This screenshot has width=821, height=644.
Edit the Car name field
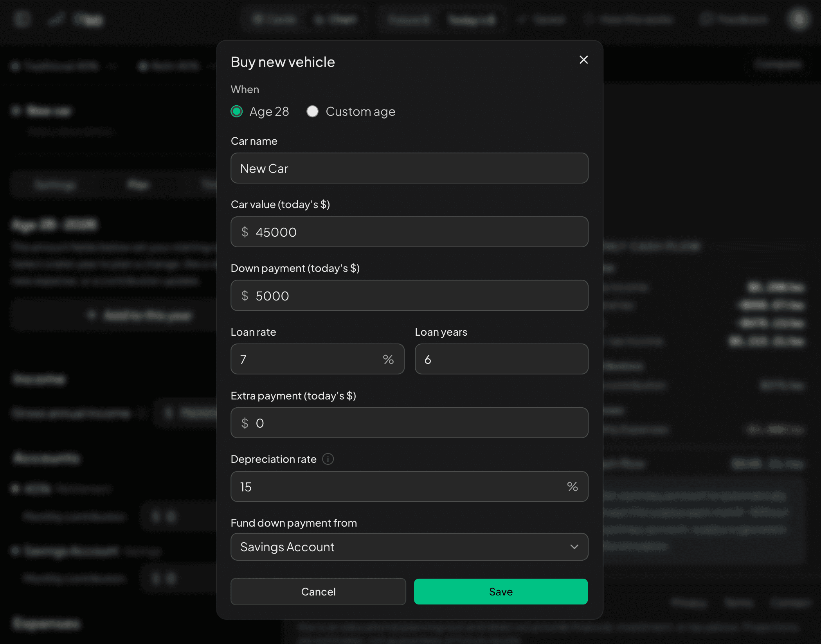tap(409, 168)
